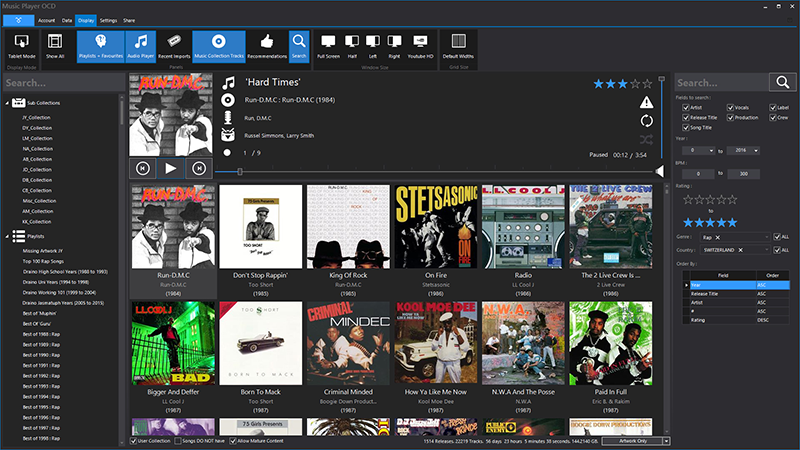Toggle the Music Collection Tracks panel

point(219,46)
